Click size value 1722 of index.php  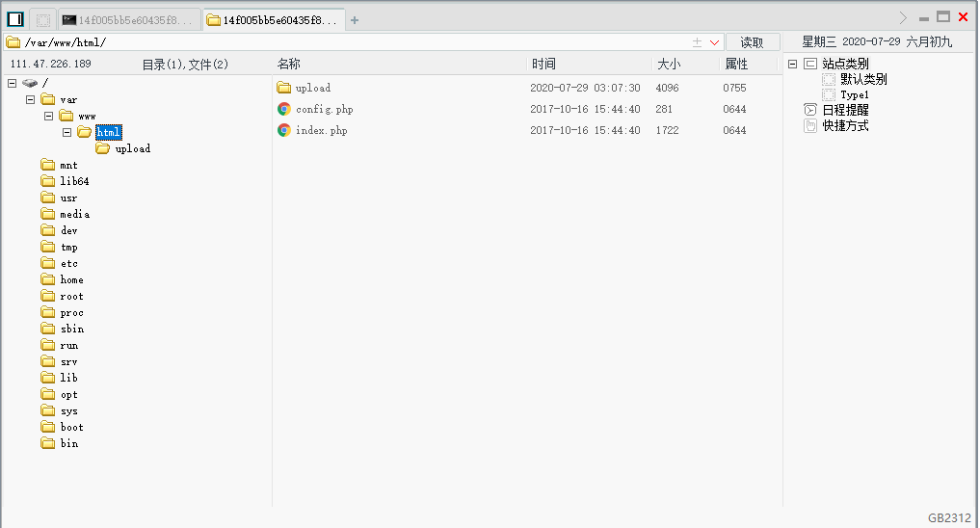tap(667, 130)
